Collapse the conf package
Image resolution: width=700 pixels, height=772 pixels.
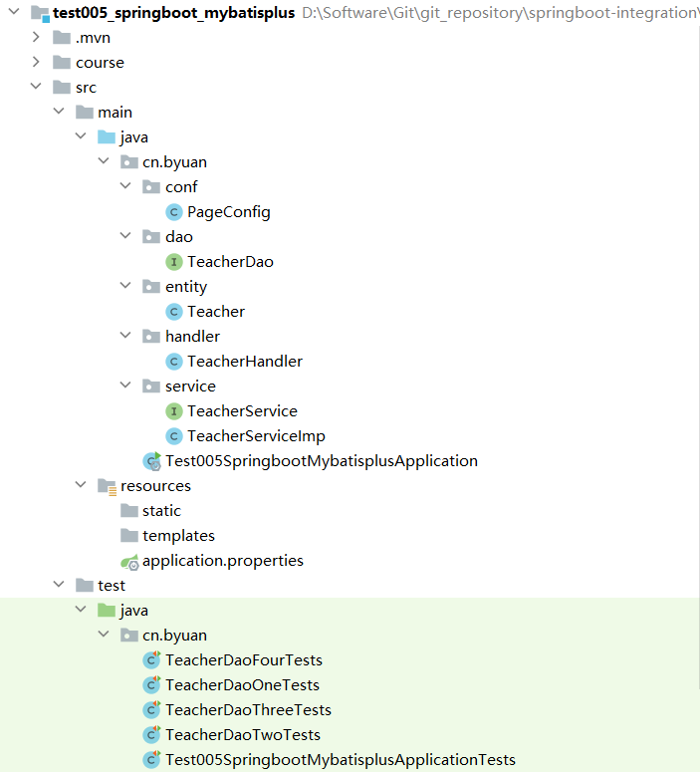coord(126,185)
